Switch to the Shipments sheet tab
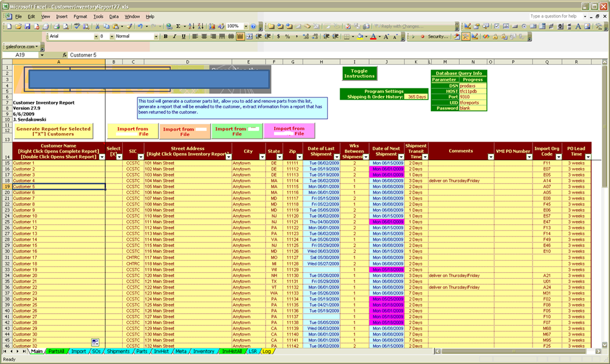This screenshot has height=364, width=610. [118, 351]
